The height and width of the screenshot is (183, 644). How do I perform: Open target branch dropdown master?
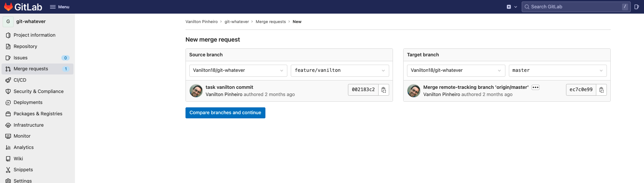click(x=558, y=70)
